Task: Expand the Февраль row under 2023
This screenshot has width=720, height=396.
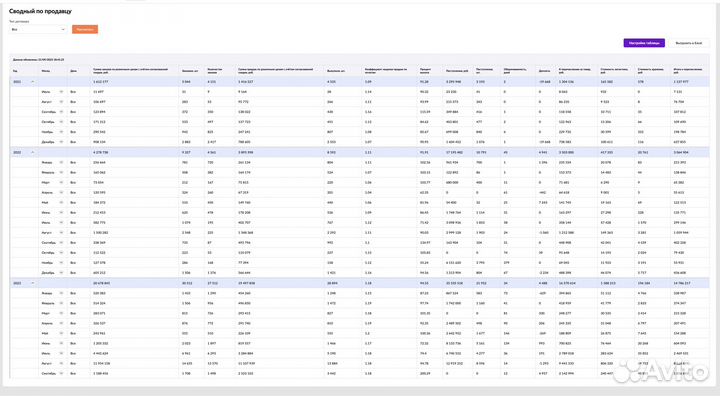Action: (61, 303)
